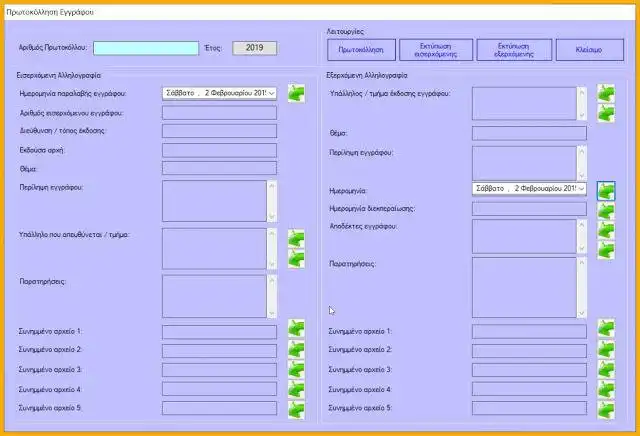Click green arrow for incoming Συνημμένο αρχείο 4
The image size is (640, 436).
(296, 389)
